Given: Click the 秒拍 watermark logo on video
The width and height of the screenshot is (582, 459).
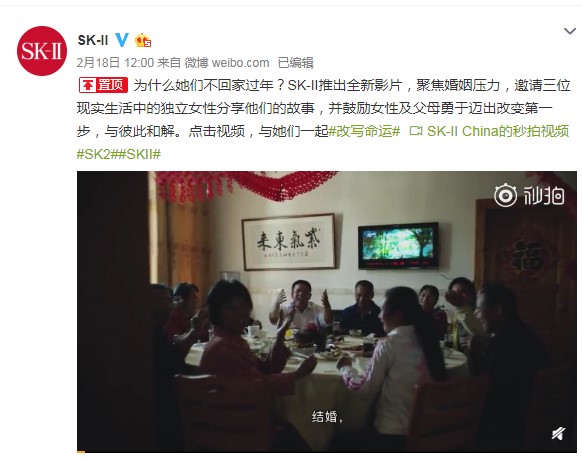Looking at the screenshot, I should point(529,195).
